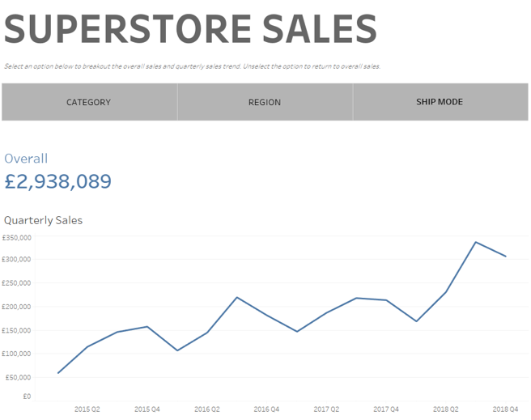Click the 2017 Q4 axis label
The height and width of the screenshot is (420, 531).
click(386, 409)
